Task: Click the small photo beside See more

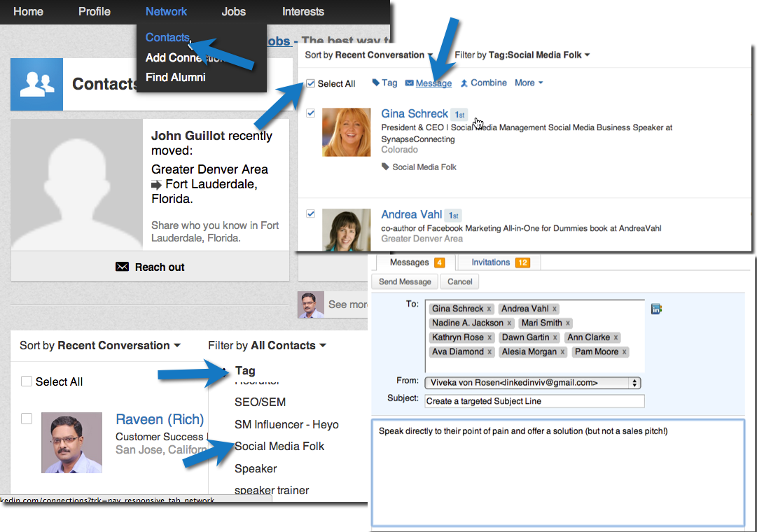Action: click(310, 304)
